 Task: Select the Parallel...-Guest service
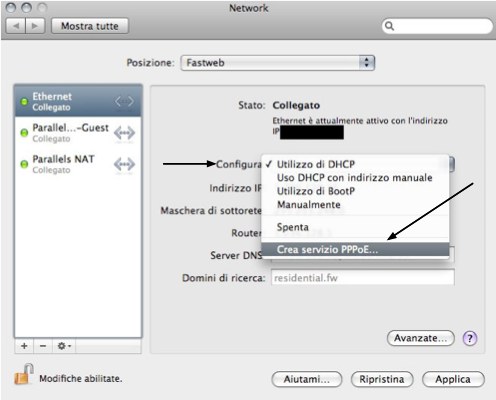(x=78, y=133)
